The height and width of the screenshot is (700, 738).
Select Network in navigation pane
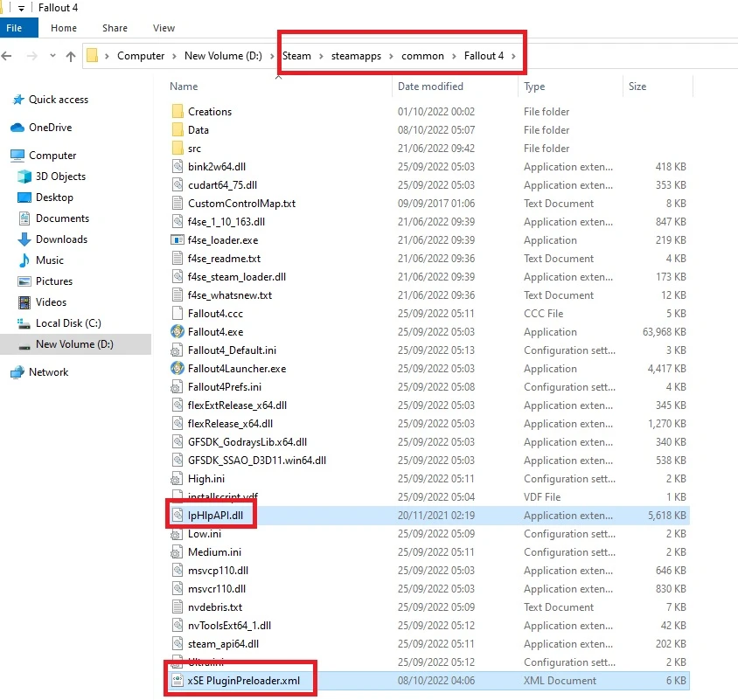coord(48,372)
